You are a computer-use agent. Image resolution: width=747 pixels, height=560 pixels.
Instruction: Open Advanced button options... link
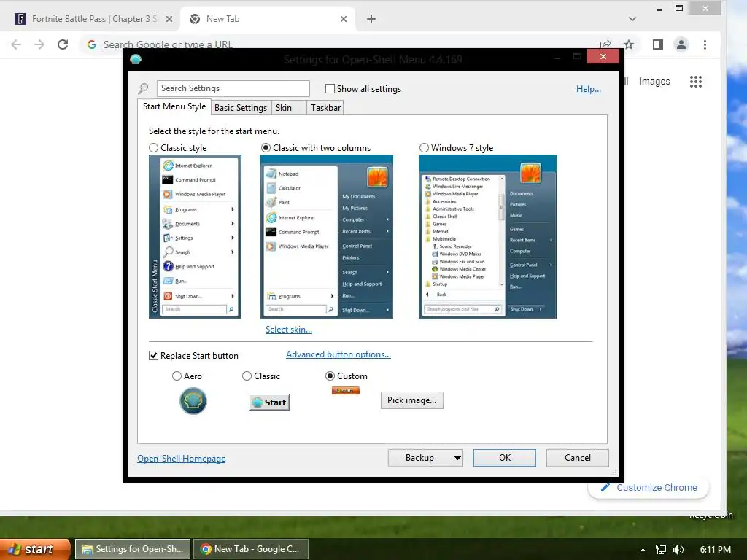tap(338, 354)
